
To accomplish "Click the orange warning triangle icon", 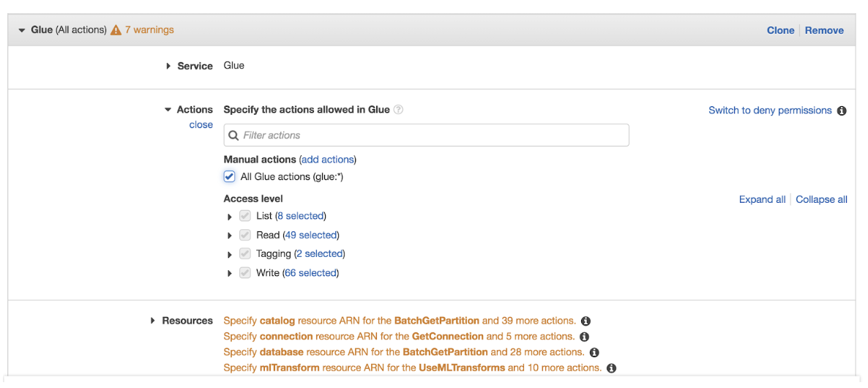I will pyautogui.click(x=116, y=30).
